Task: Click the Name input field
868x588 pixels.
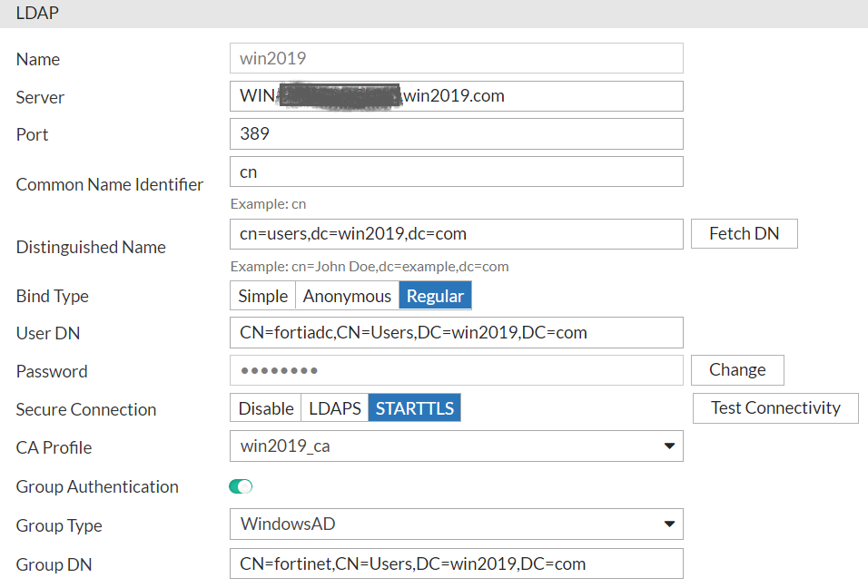Action: pyautogui.click(x=454, y=58)
